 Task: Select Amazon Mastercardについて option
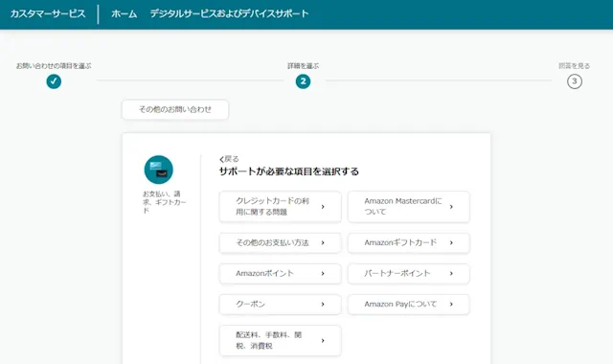409,207
